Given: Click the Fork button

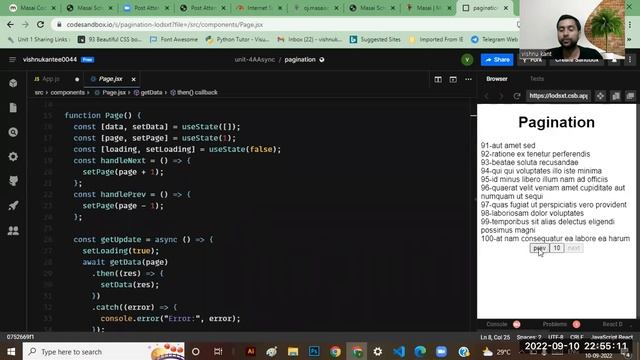Looking at the screenshot, I should click(x=532, y=60).
